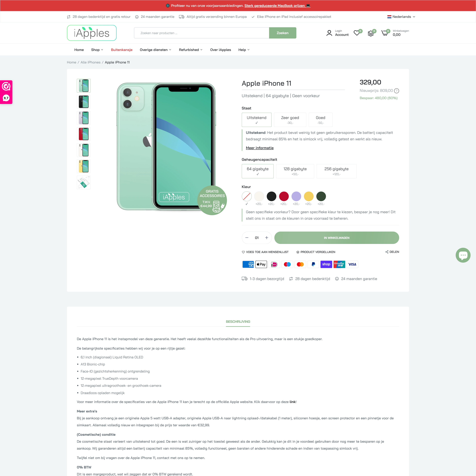
Task: Click the account login user icon
Action: point(329,33)
